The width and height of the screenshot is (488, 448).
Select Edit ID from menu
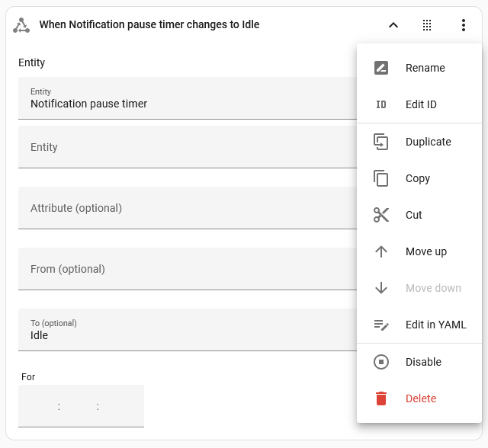pyautogui.click(x=421, y=104)
